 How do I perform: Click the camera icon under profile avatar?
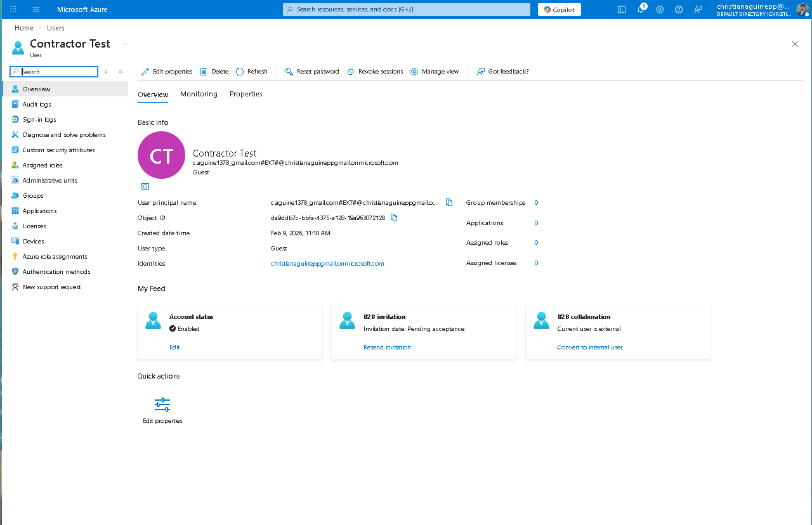145,186
